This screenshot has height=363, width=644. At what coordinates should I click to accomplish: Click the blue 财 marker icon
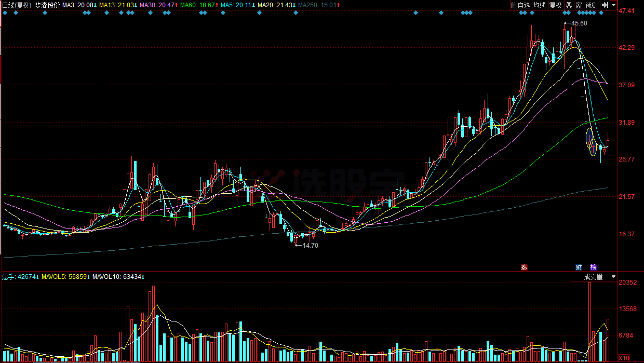[579, 267]
